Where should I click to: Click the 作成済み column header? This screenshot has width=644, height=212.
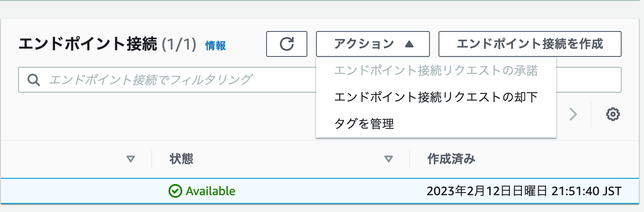(451, 159)
